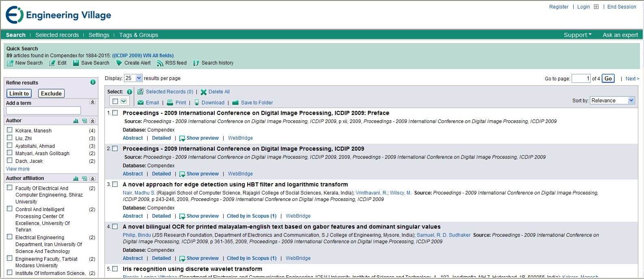Select result 4 checkbox (bilingual OCR)
The image size is (644, 279).
pyautogui.click(x=115, y=227)
